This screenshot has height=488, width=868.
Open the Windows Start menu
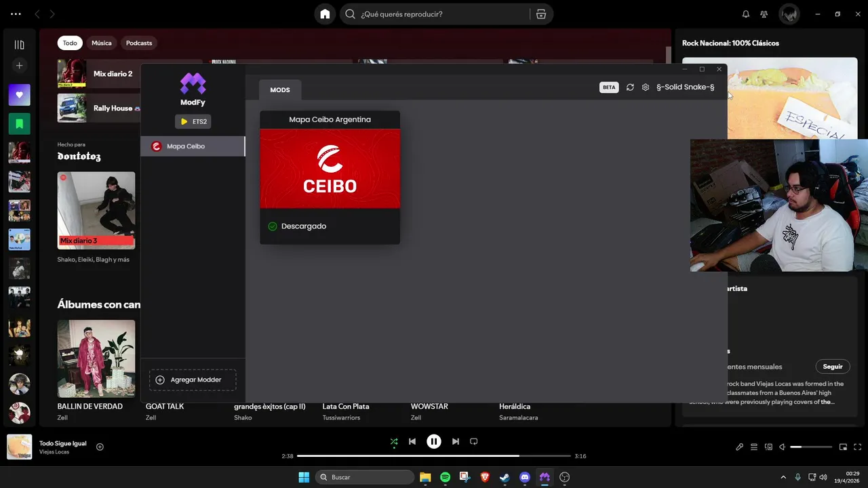pyautogui.click(x=304, y=477)
